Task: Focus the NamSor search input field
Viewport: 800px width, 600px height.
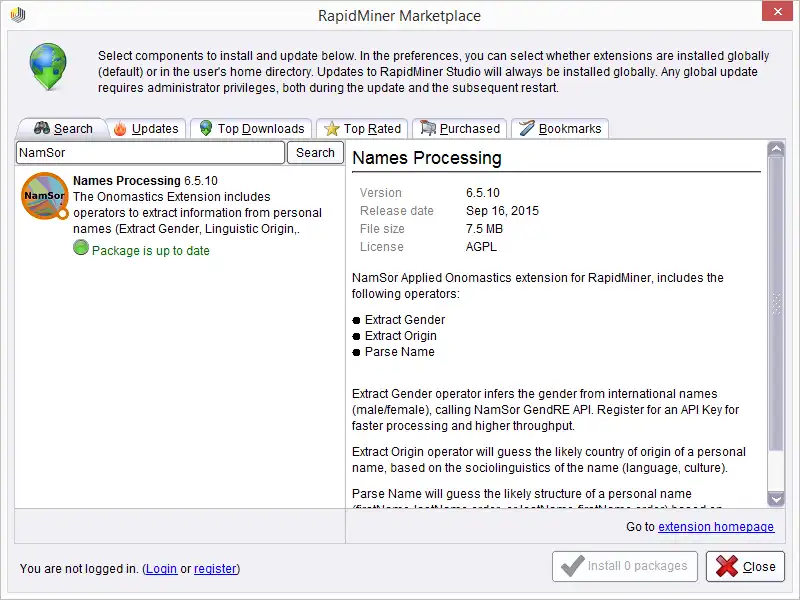Action: [150, 153]
